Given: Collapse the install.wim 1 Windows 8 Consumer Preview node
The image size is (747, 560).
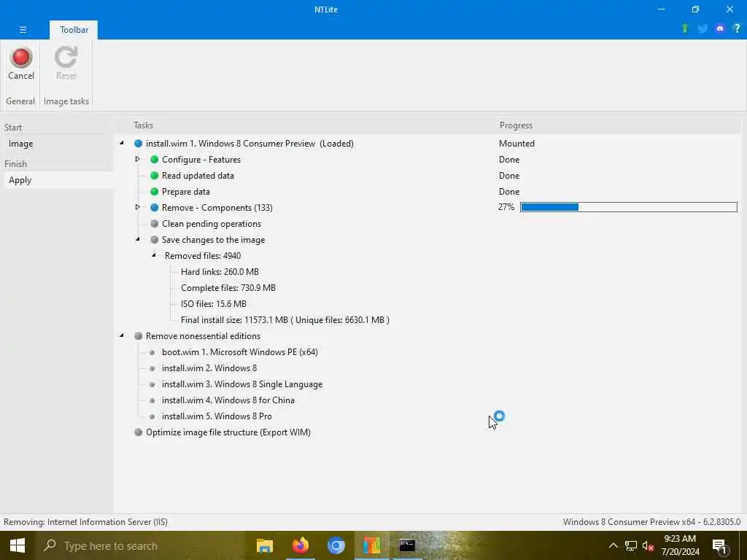Looking at the screenshot, I should pos(122,143).
